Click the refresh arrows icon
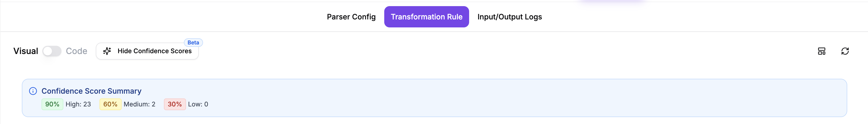 [845, 51]
